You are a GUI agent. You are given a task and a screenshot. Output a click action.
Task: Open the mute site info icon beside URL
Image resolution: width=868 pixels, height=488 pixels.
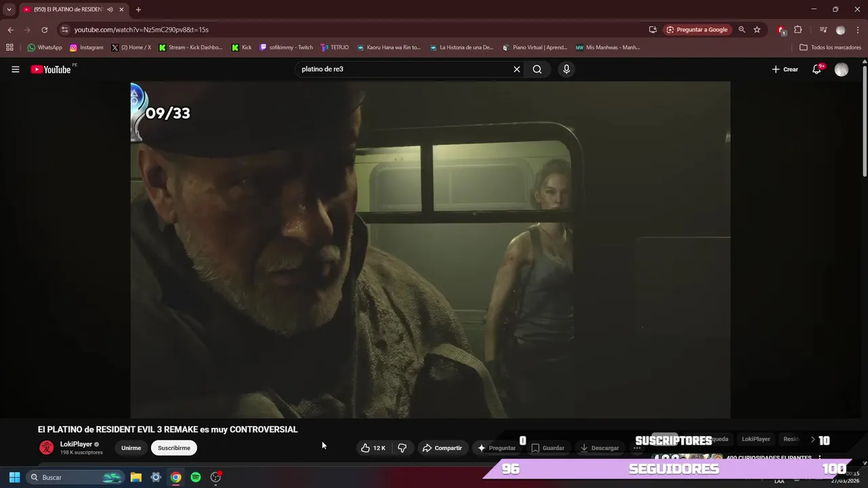click(64, 30)
